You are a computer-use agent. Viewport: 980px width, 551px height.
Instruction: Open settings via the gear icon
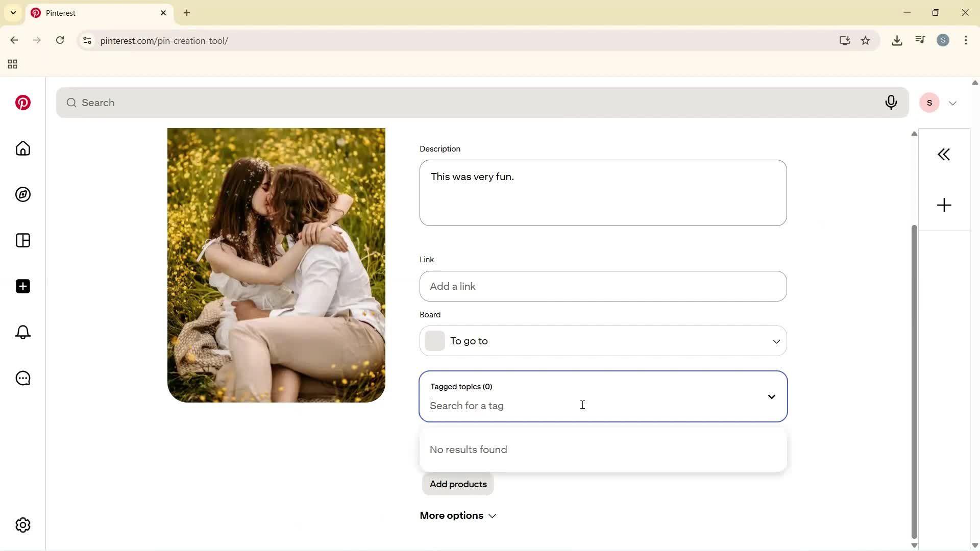click(x=22, y=524)
